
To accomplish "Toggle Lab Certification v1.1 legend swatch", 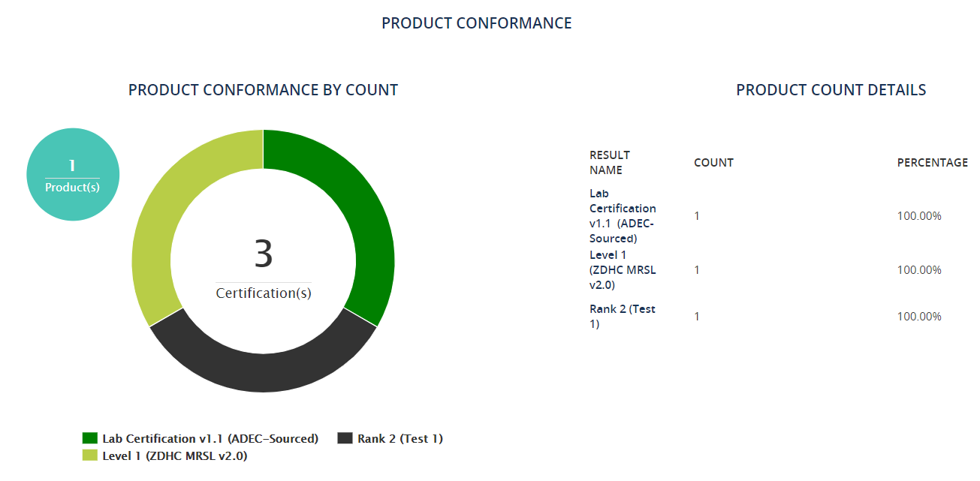I will (90, 438).
